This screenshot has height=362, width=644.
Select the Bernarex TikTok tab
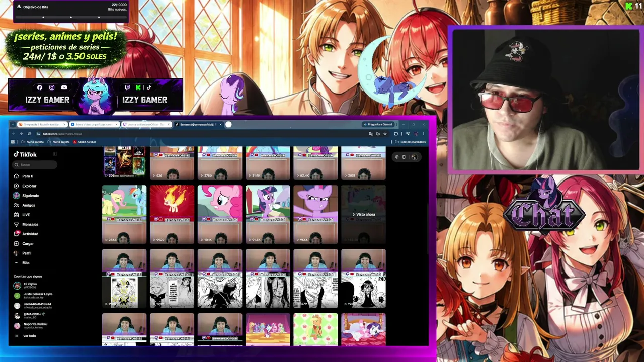pyautogui.click(x=198, y=124)
